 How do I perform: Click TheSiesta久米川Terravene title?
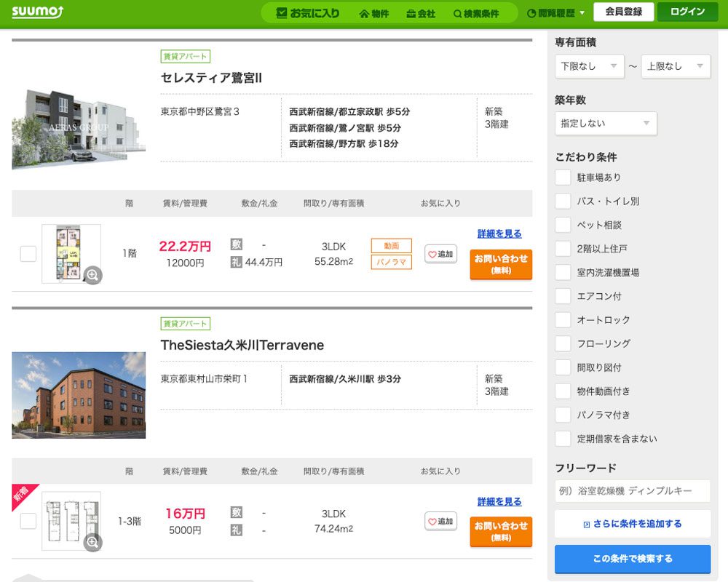pos(242,345)
